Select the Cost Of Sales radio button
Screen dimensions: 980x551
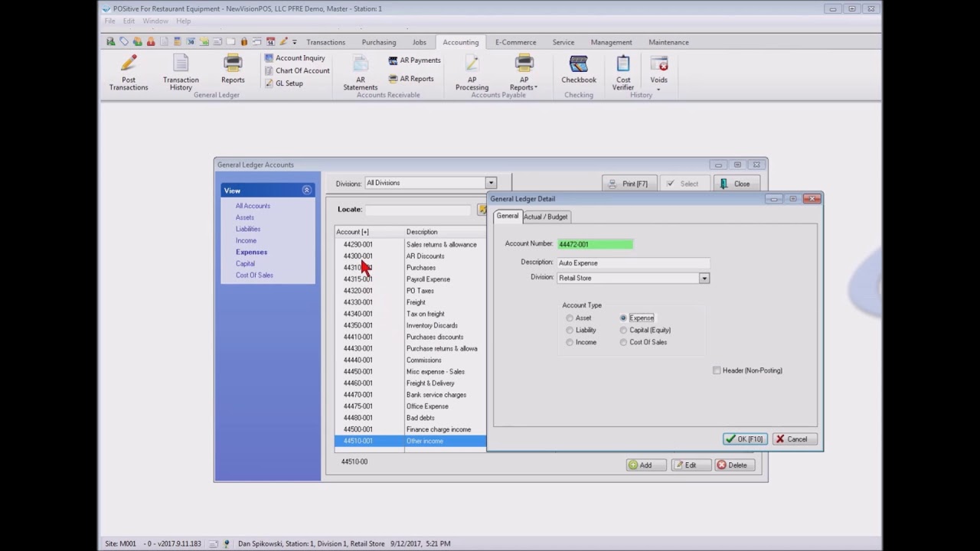point(623,343)
